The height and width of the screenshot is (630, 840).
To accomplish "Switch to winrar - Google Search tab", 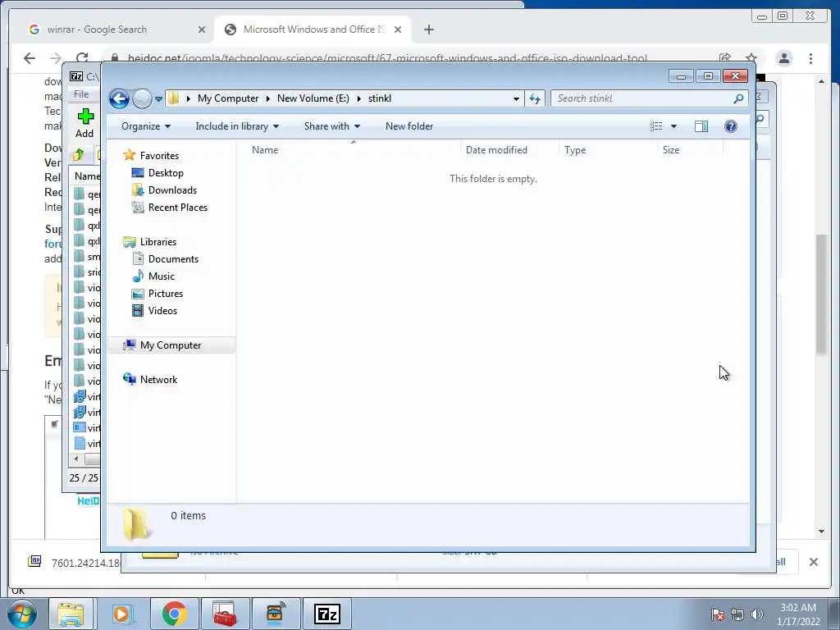I will [x=97, y=30].
